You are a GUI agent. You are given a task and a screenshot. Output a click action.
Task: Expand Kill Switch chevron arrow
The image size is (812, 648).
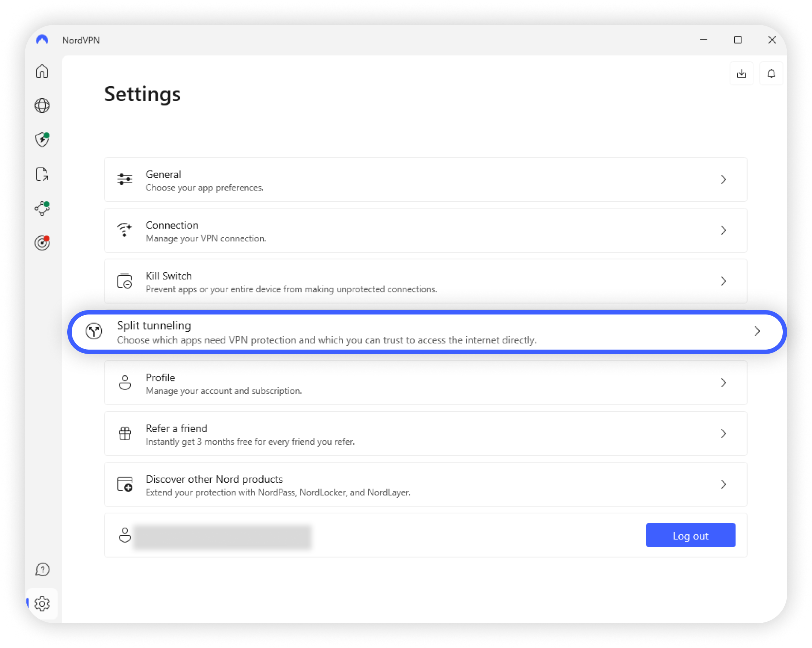click(723, 281)
